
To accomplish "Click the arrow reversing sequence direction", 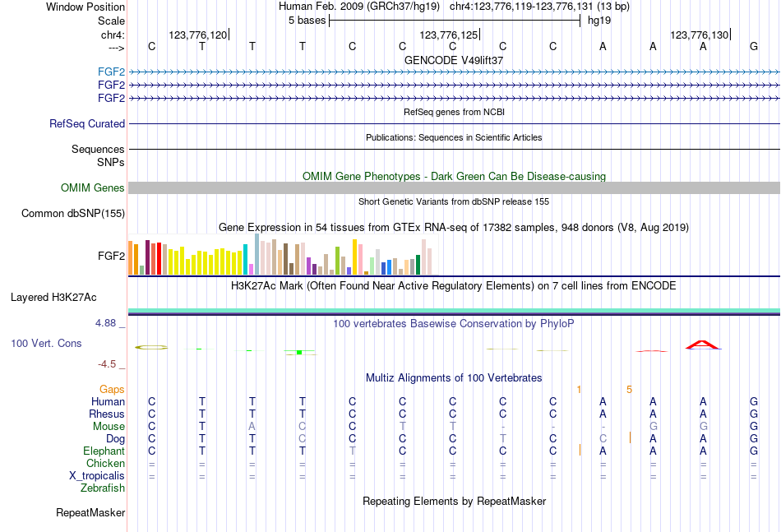I will pyautogui.click(x=117, y=48).
